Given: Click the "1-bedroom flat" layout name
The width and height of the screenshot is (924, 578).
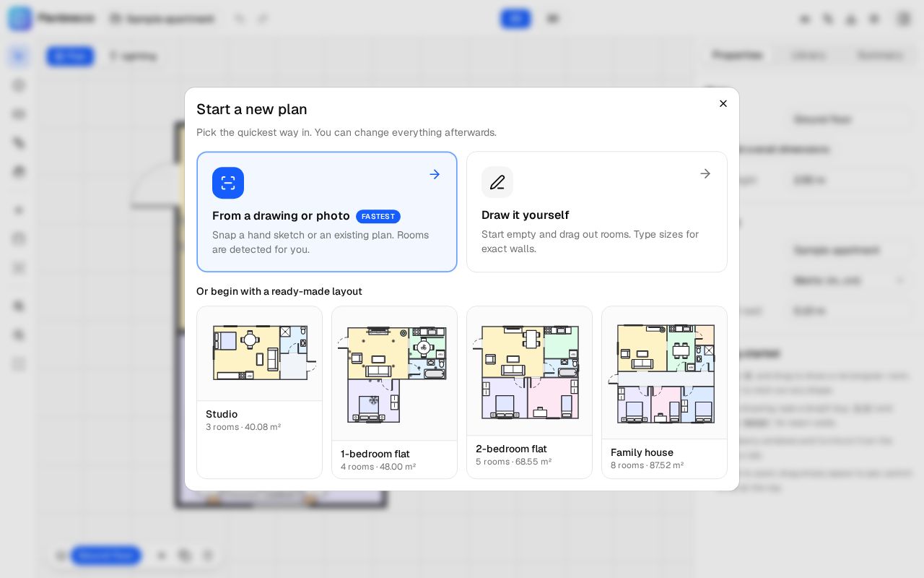Looking at the screenshot, I should pyautogui.click(x=375, y=454).
